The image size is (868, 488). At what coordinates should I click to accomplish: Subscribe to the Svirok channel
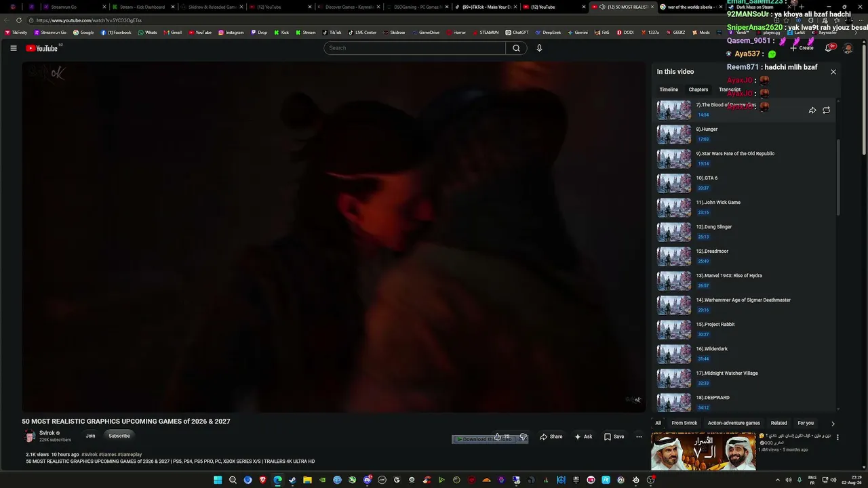pos(119,436)
